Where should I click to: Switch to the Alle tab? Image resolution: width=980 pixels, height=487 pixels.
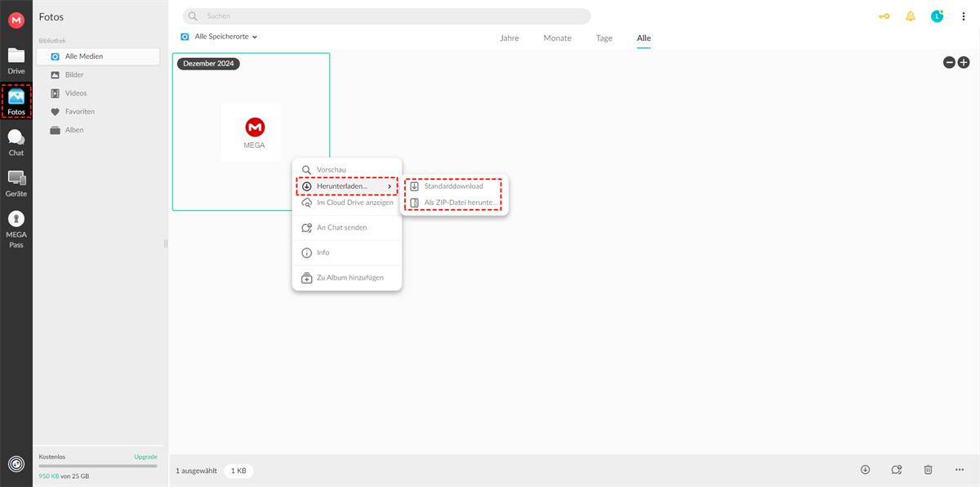(x=644, y=38)
